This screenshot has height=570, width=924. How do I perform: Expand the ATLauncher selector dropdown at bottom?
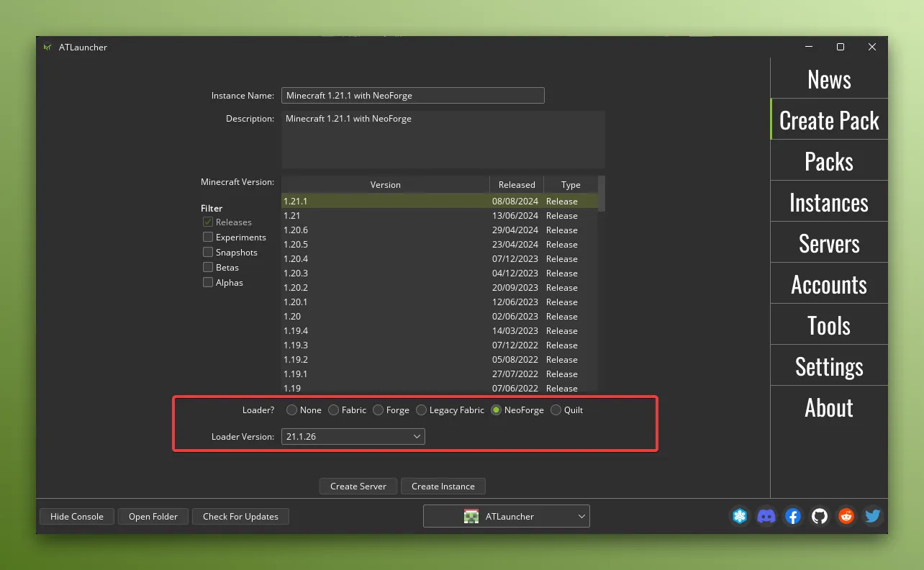point(581,515)
